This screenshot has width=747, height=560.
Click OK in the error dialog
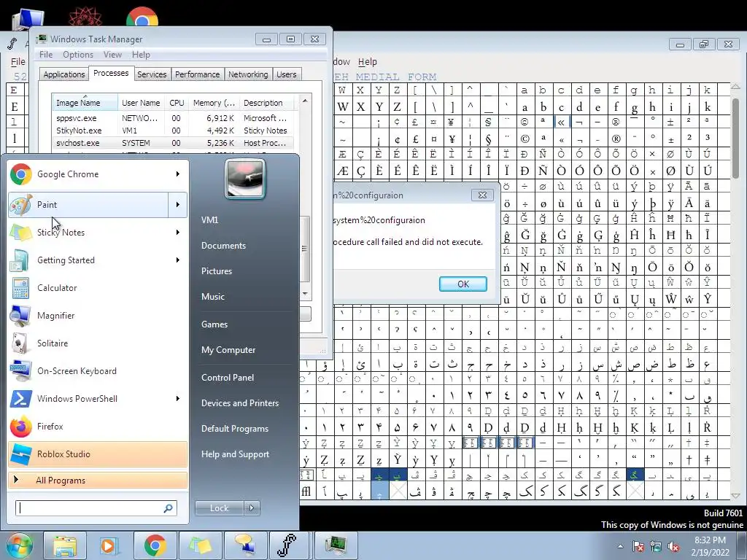click(463, 284)
